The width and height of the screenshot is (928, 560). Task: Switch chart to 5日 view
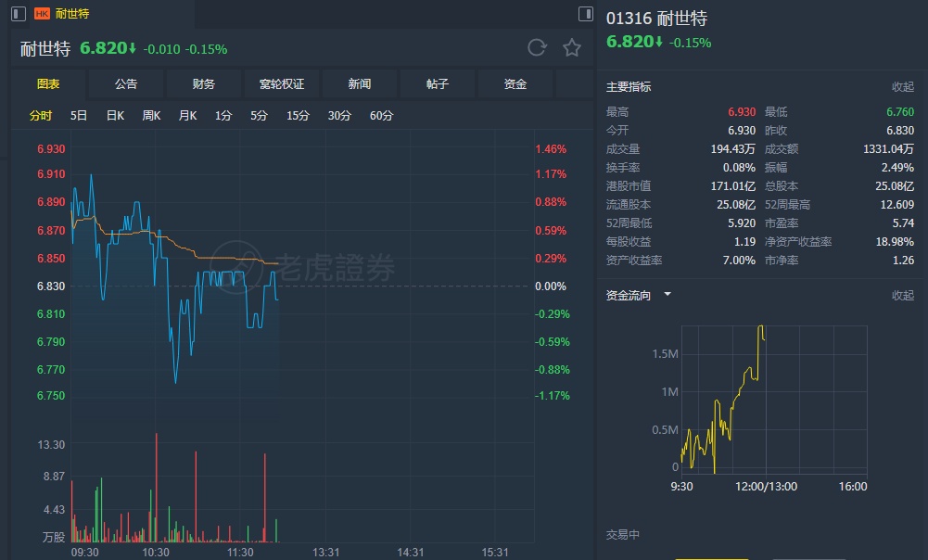(x=79, y=116)
